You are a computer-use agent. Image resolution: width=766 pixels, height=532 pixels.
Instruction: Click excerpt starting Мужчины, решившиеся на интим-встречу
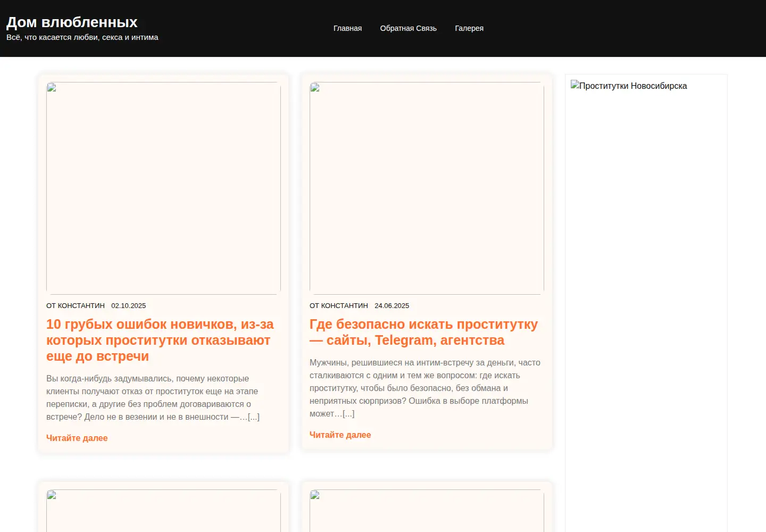425,388
